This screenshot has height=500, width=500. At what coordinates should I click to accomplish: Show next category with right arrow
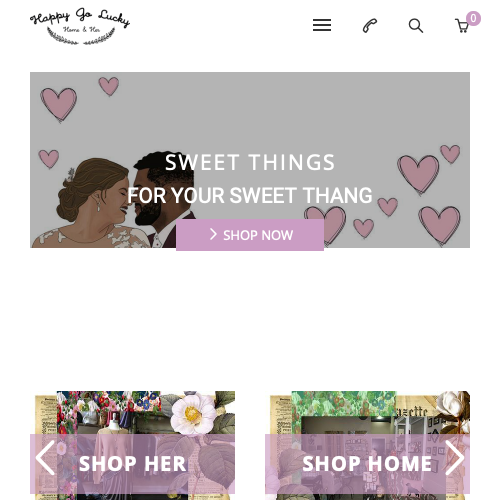(455, 458)
